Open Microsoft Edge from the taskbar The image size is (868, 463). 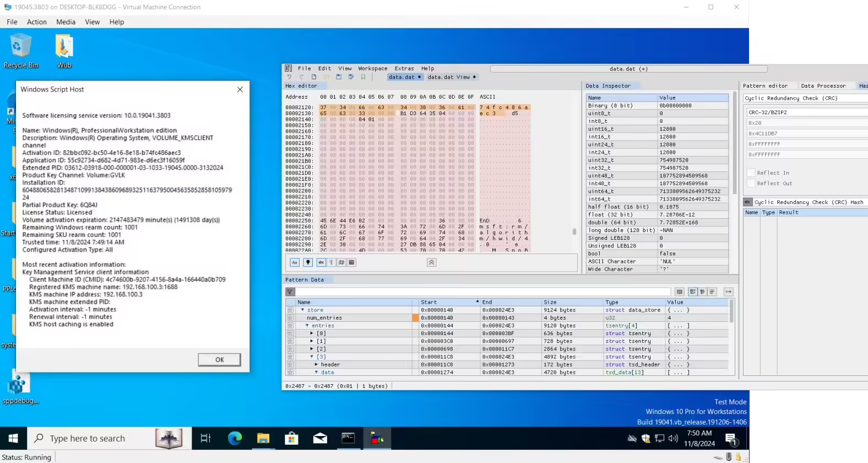(235, 438)
